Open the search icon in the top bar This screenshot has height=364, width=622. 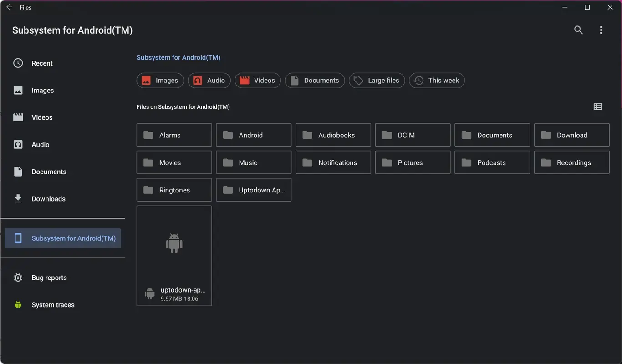coord(578,30)
